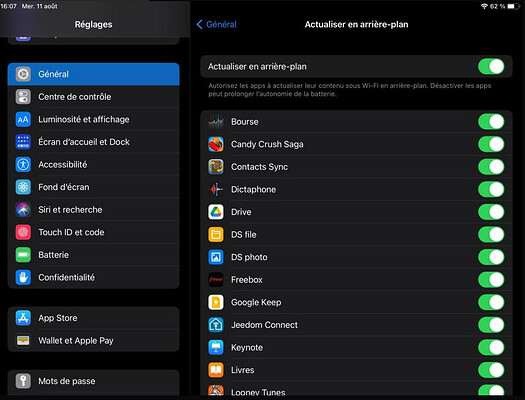
Task: Select the Drive app icon
Action: tap(216, 212)
